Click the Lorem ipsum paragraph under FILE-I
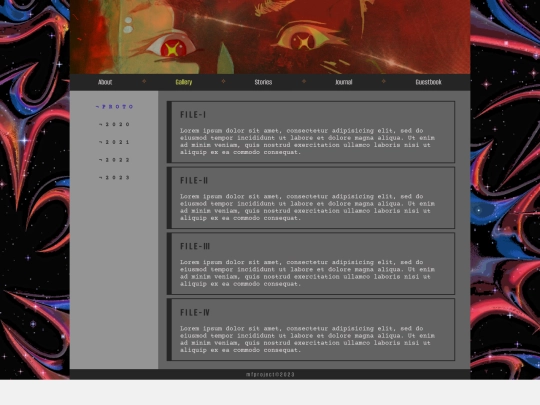The width and height of the screenshot is (540, 405). (307, 141)
